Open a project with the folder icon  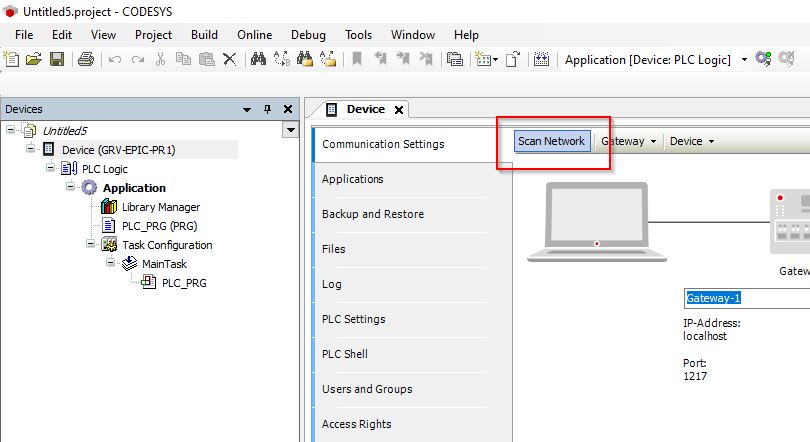click(x=34, y=59)
